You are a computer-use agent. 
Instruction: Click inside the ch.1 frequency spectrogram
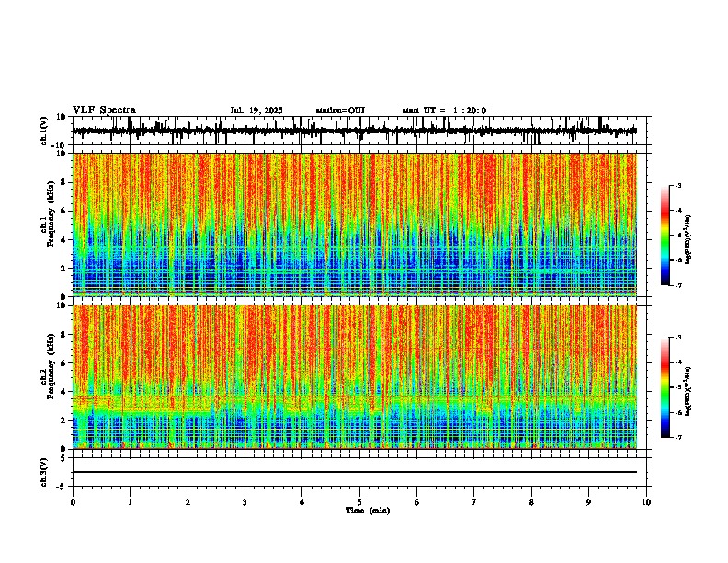point(354,224)
